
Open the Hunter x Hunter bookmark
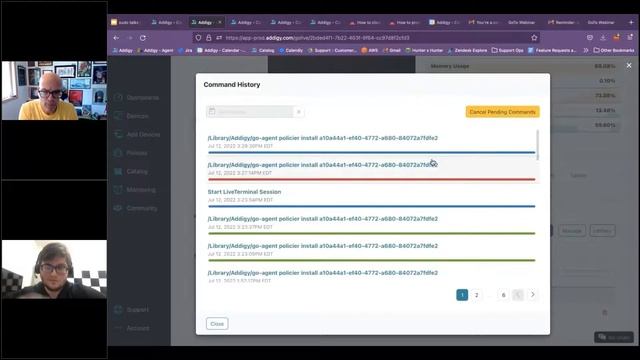coord(424,50)
